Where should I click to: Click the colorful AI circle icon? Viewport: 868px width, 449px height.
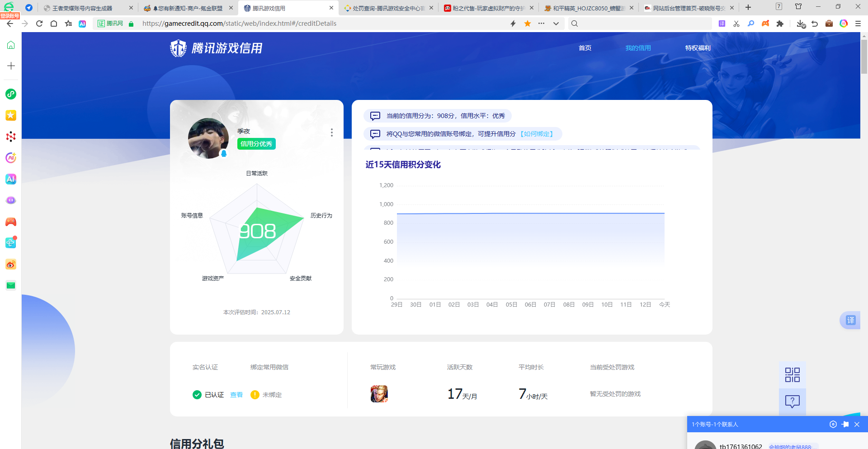(844, 24)
